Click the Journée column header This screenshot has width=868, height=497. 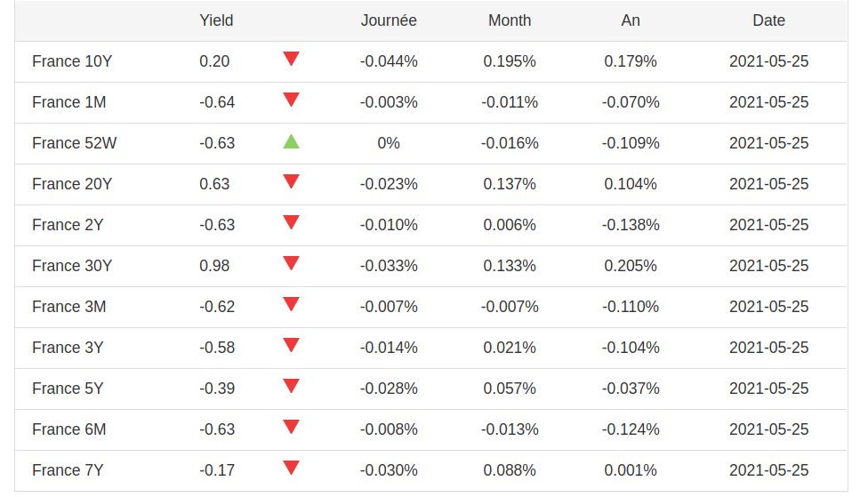click(x=389, y=20)
